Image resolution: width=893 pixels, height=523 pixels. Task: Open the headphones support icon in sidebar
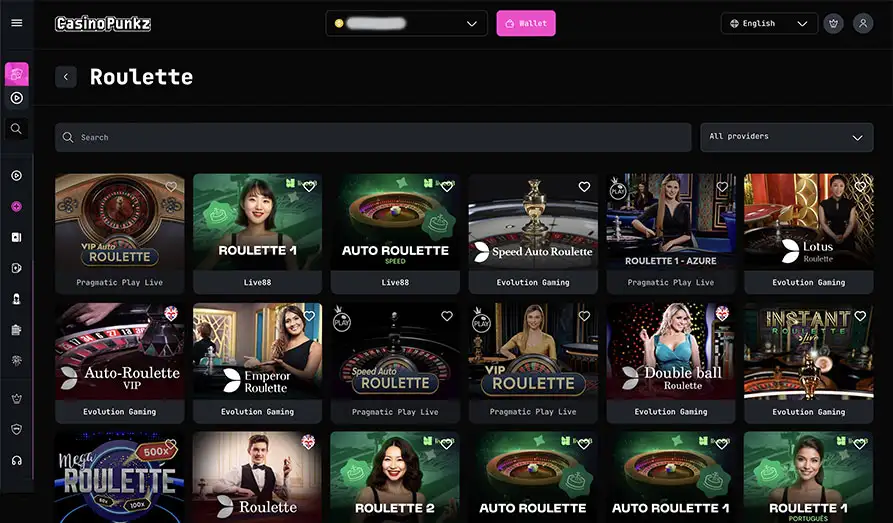(x=17, y=460)
